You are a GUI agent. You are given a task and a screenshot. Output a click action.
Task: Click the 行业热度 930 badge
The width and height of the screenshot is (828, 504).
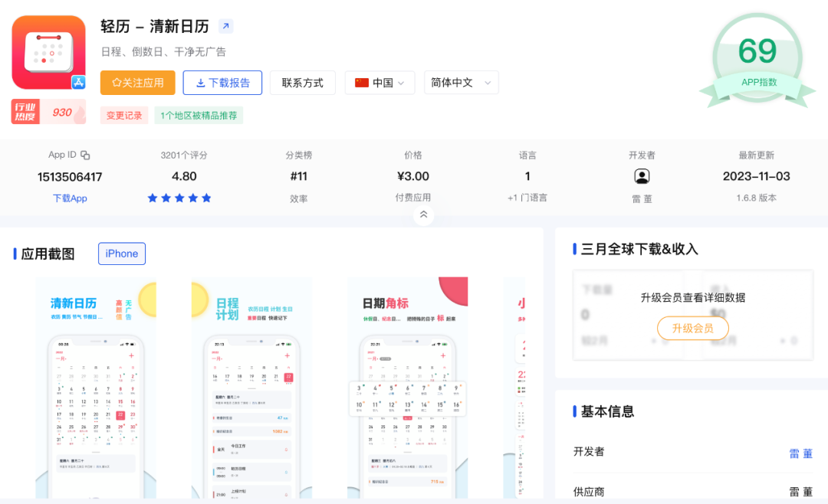(x=48, y=112)
